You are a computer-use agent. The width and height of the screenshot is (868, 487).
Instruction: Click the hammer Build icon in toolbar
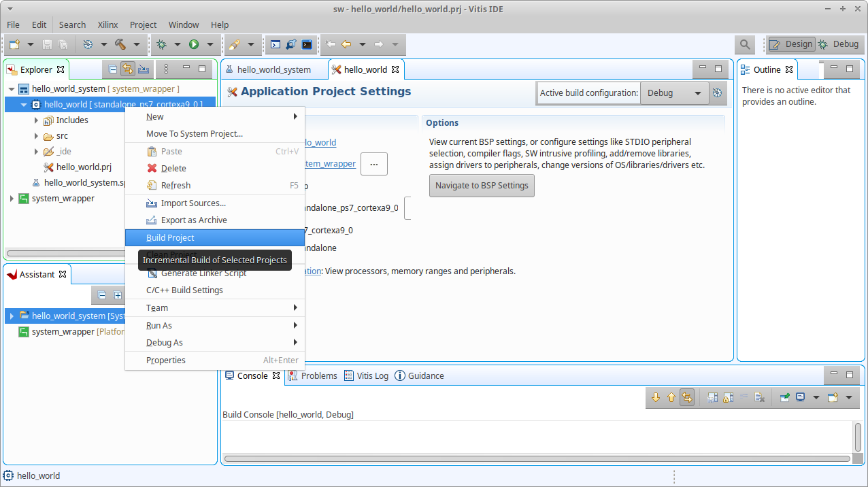click(x=120, y=44)
